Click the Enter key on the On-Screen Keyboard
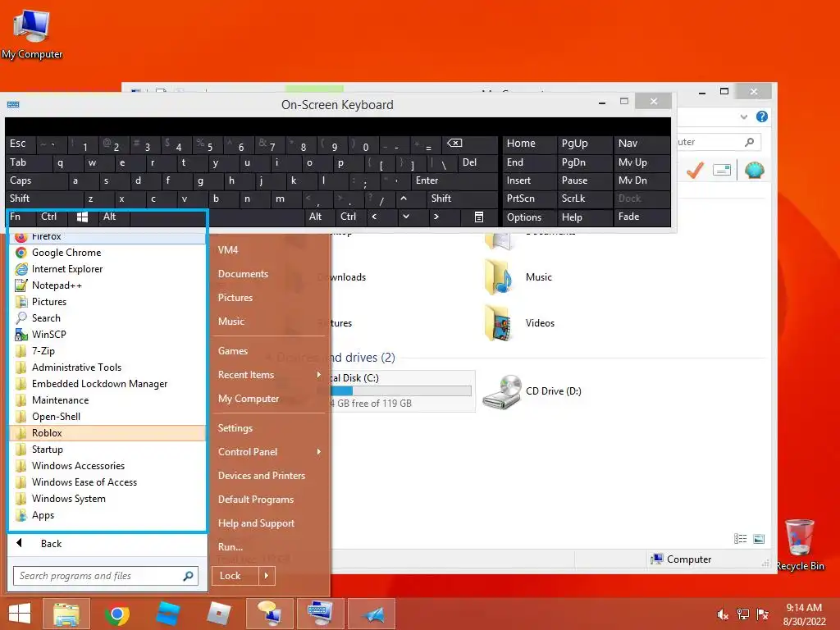The image size is (840, 630). [454, 180]
